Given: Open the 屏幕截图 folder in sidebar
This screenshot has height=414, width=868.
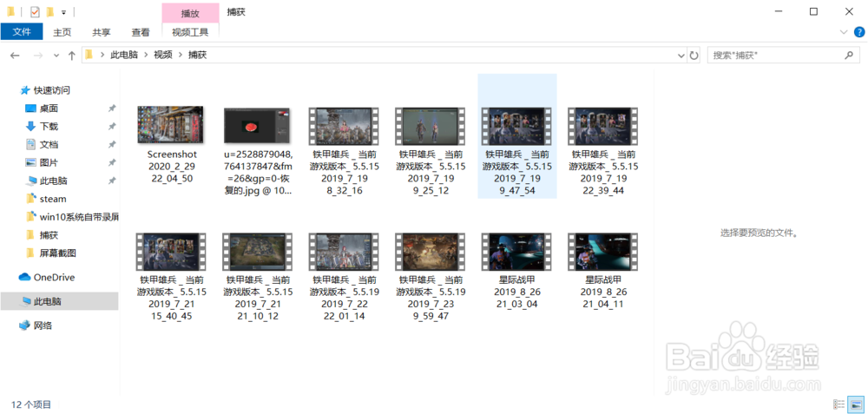Looking at the screenshot, I should tap(57, 253).
